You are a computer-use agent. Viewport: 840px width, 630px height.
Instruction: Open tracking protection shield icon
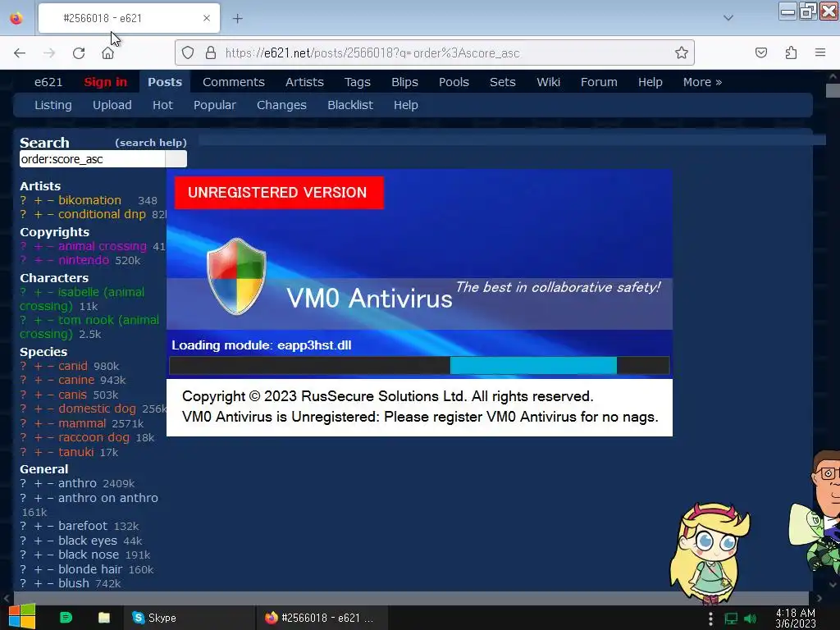[188, 52]
